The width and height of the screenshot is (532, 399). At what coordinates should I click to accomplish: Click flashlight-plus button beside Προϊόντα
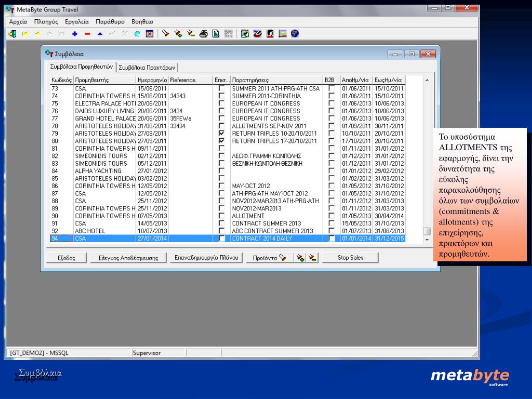click(x=300, y=258)
